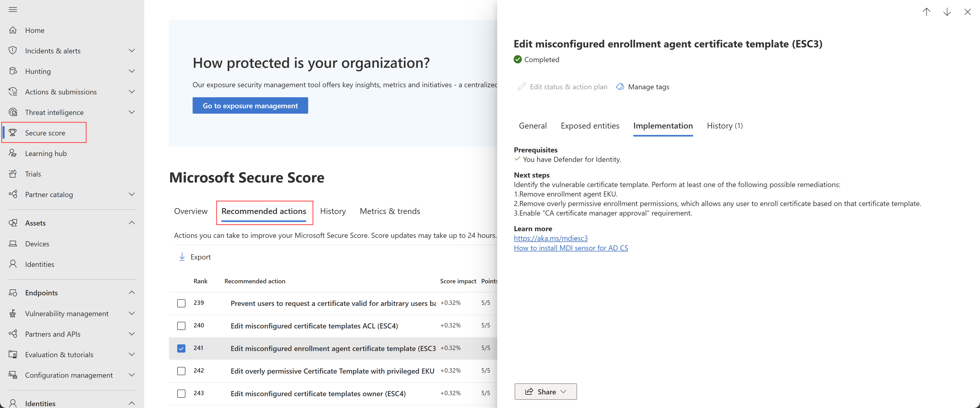Screen dimensions: 980x408
Task: Open Edit overly permissive Certificate Template row
Action: click(333, 371)
